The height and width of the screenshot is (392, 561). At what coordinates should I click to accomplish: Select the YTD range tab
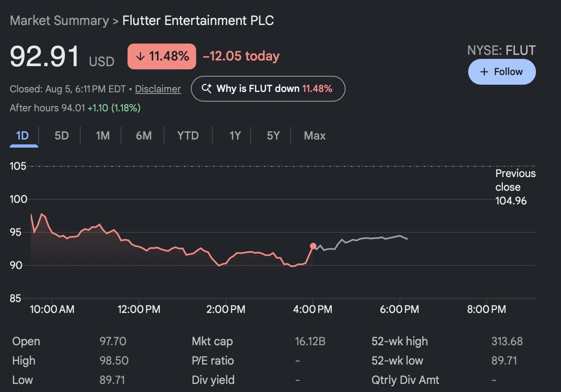(188, 136)
